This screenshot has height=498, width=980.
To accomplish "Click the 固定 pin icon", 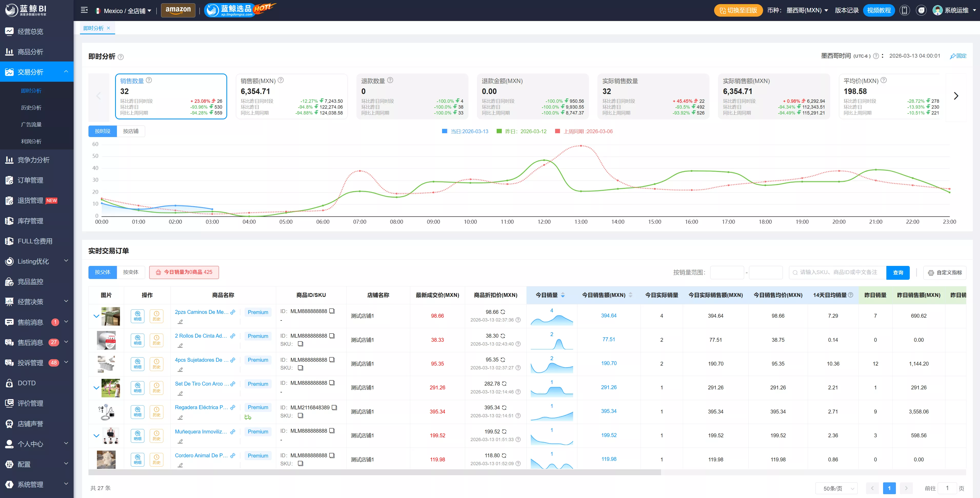I will 958,56.
